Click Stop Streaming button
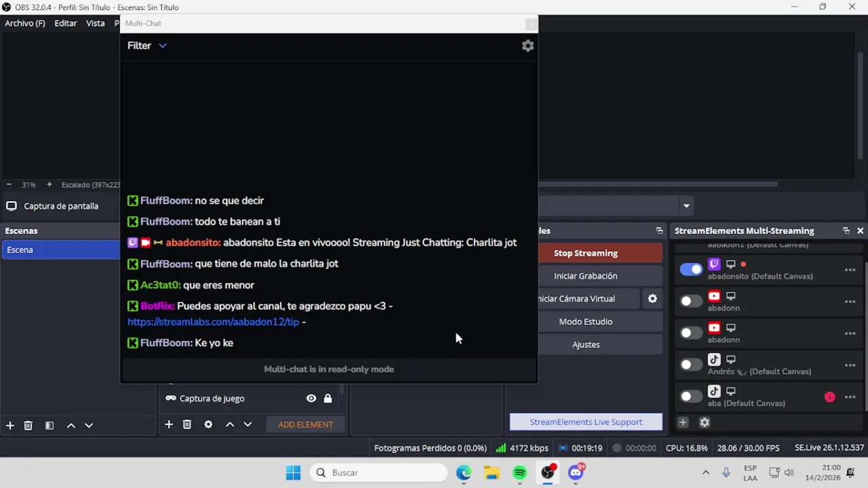 (x=585, y=253)
